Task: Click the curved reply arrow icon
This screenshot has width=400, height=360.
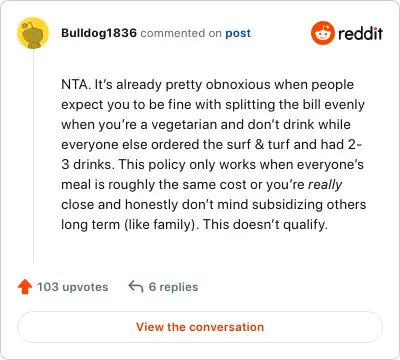Action: pyautogui.click(x=136, y=287)
